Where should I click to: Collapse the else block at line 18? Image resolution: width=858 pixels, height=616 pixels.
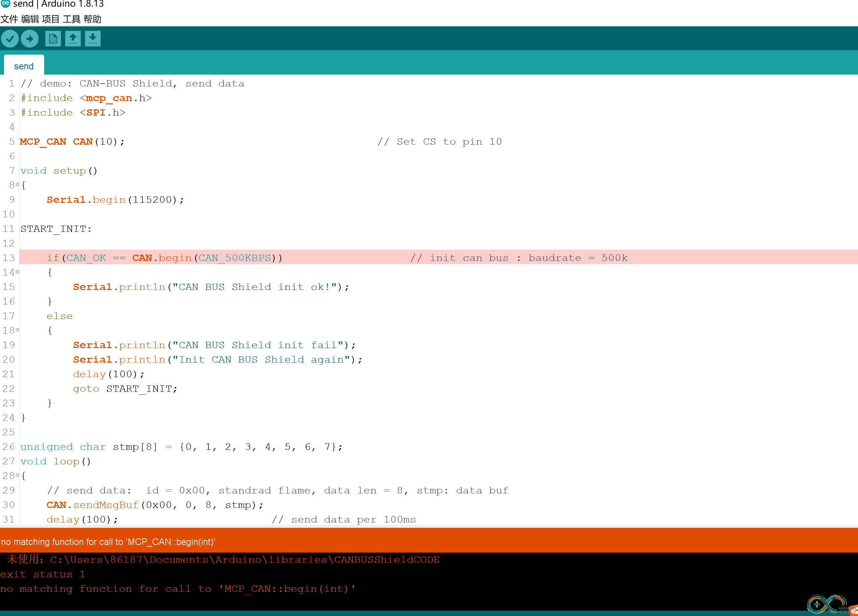18,330
